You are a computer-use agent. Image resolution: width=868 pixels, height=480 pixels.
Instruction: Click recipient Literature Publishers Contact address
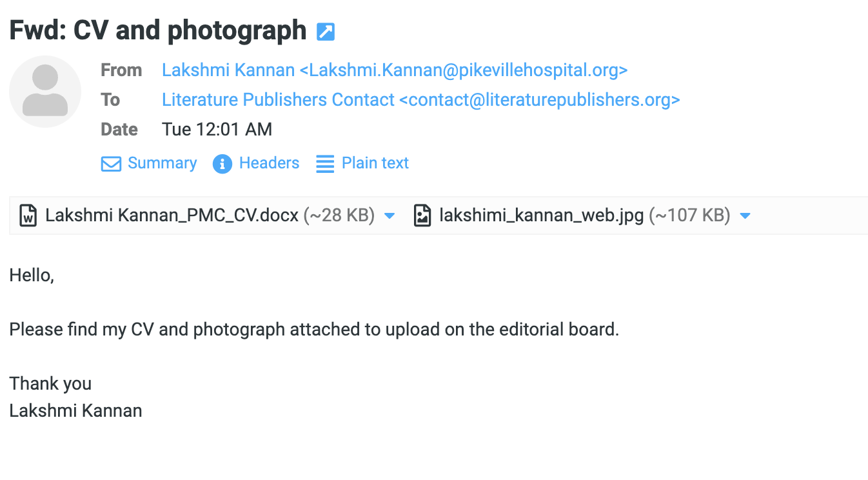click(x=420, y=100)
